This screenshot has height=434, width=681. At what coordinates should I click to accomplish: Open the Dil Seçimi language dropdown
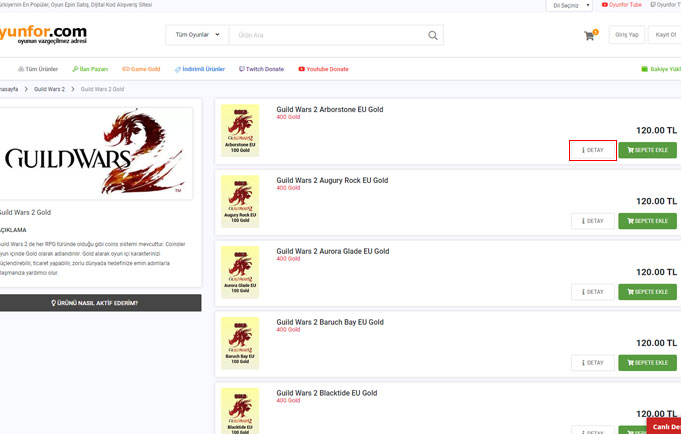tap(571, 5)
